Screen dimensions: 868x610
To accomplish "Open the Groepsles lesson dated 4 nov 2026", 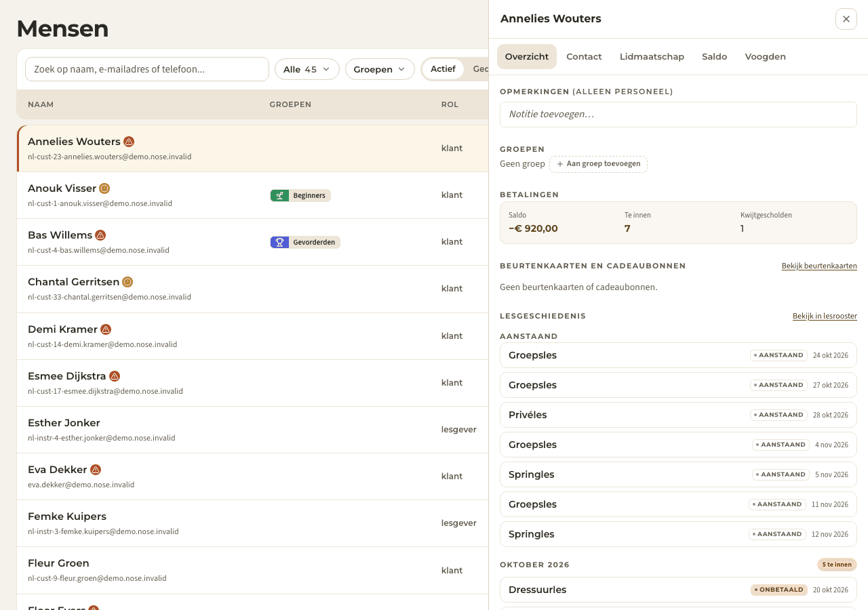I will pos(678,445).
